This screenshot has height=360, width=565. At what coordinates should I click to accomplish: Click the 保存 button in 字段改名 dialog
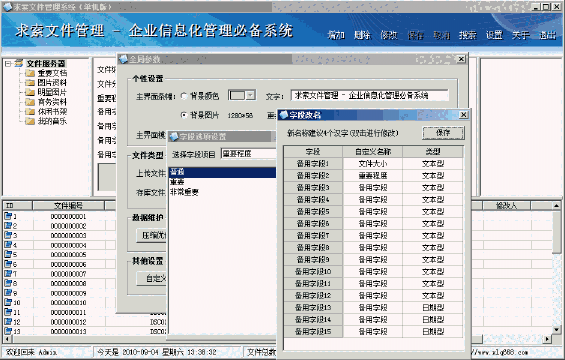pyautogui.click(x=443, y=133)
